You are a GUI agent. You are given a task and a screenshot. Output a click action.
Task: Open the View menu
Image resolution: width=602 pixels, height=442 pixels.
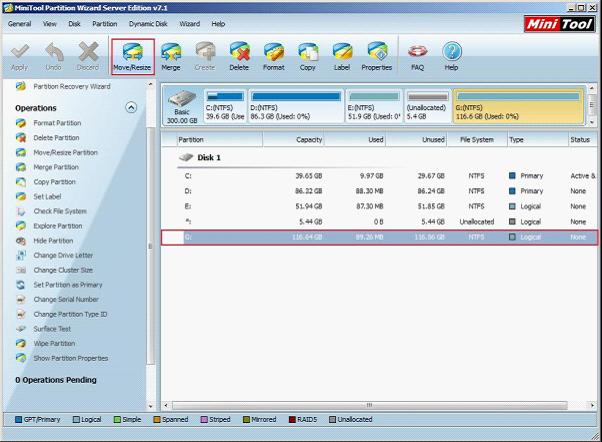(x=50, y=24)
